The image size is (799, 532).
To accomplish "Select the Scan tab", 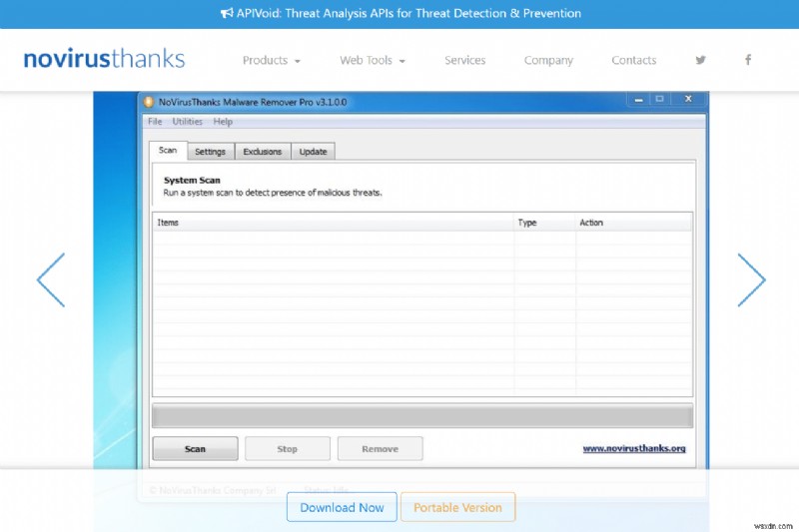I will pyautogui.click(x=168, y=150).
